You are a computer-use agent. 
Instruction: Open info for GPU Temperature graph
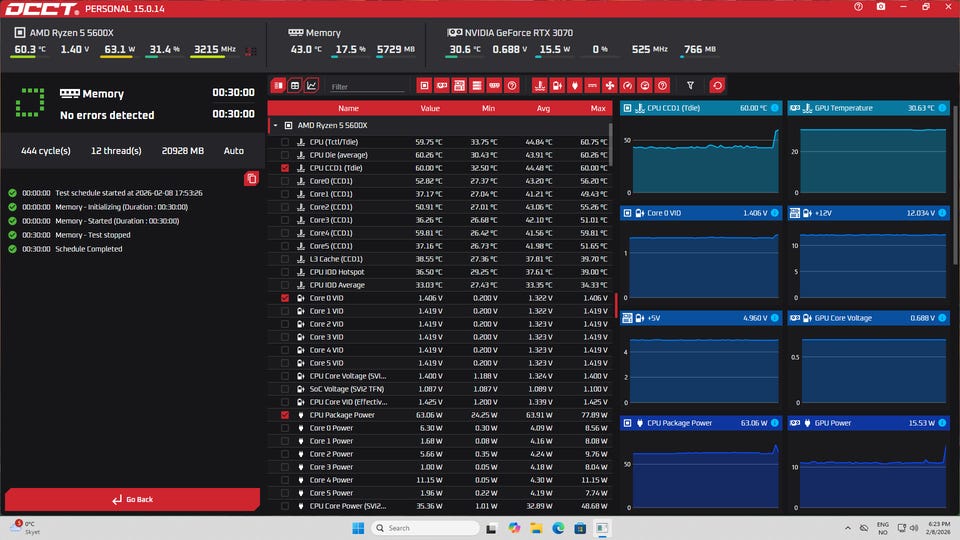coord(942,108)
